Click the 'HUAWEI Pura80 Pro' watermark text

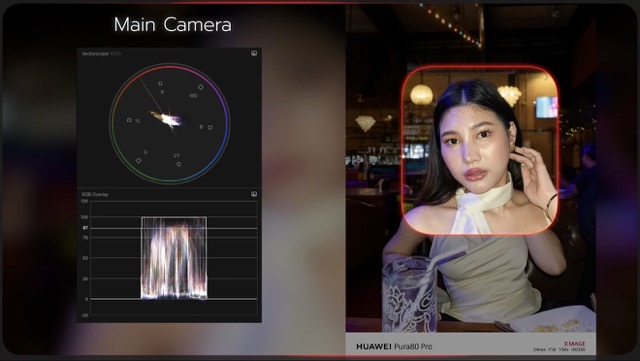[x=394, y=347]
